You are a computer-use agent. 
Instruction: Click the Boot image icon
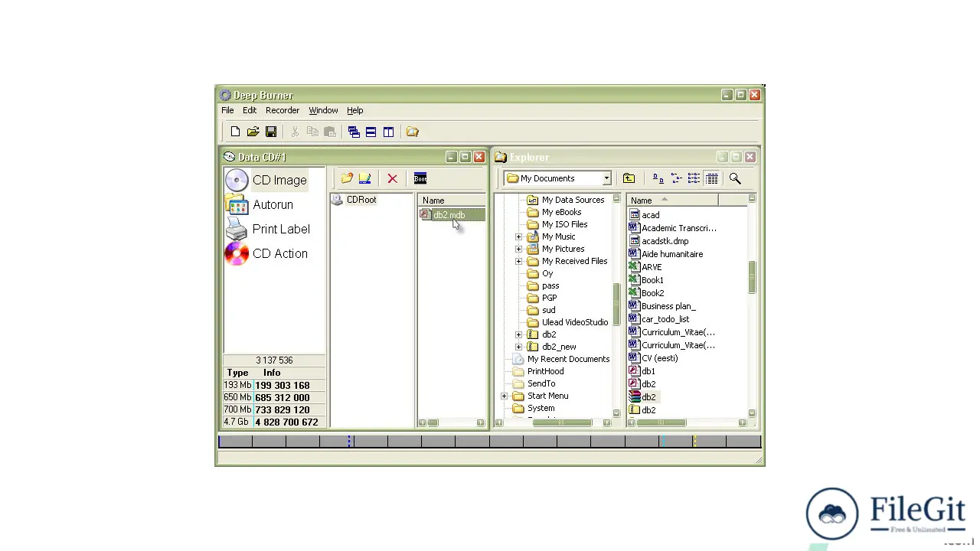(420, 178)
